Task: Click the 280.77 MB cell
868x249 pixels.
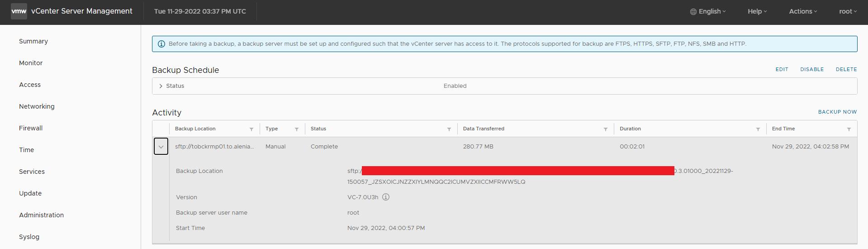Action: click(478, 147)
